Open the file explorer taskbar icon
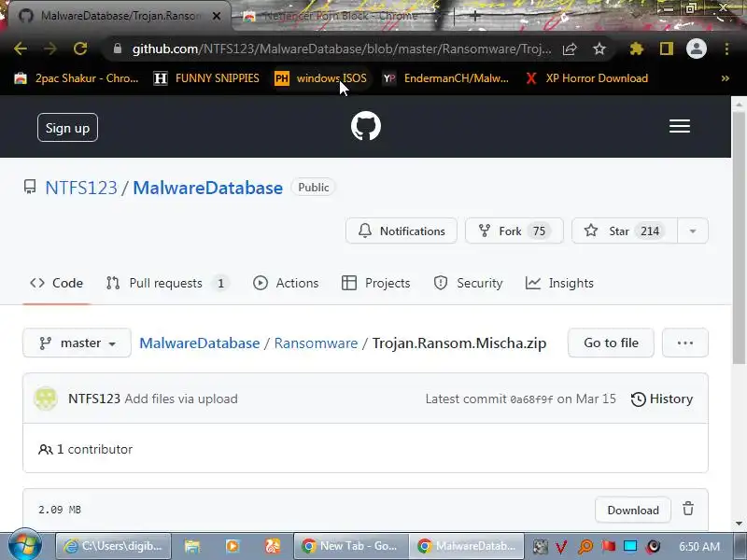The image size is (747, 560). [192, 546]
